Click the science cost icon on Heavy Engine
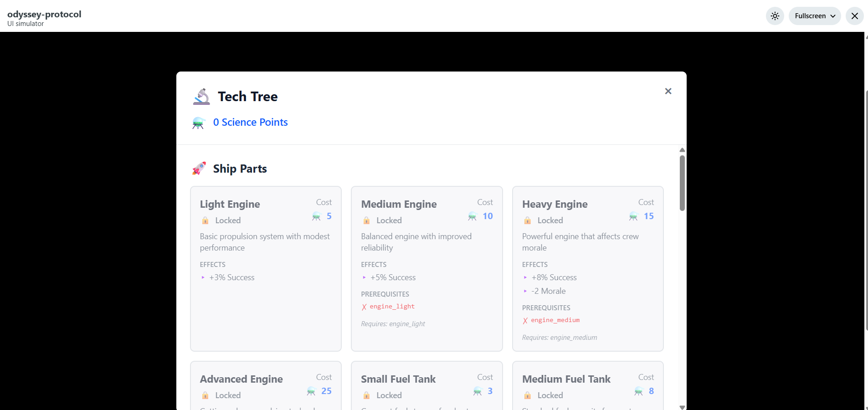Screen dimensions: 868x410 [633, 216]
